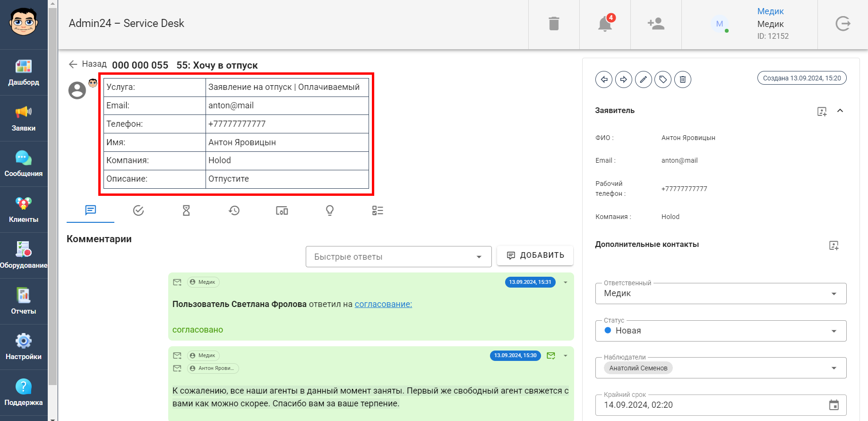868x421 pixels.
Task: Open the Статус dropdown
Action: 720,331
